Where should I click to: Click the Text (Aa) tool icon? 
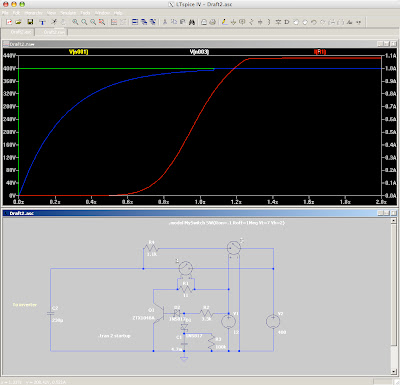click(349, 22)
